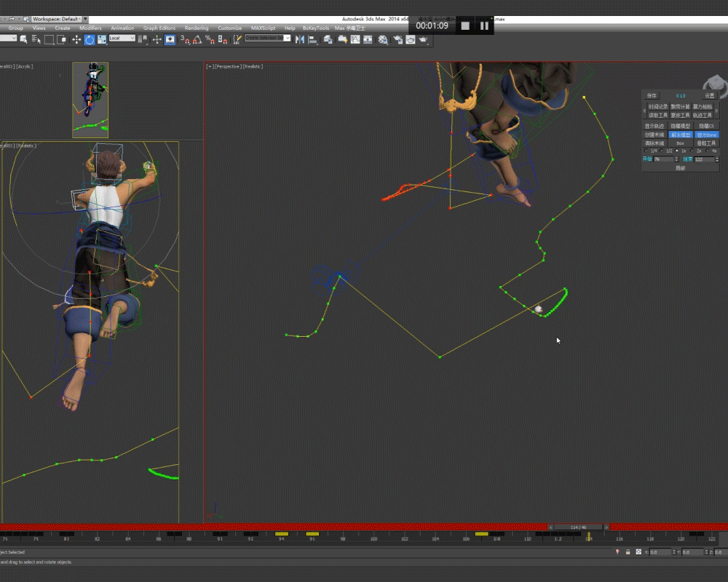Click the Rectangular Selection Region icon
This screenshot has width=728, height=582.
coord(49,40)
